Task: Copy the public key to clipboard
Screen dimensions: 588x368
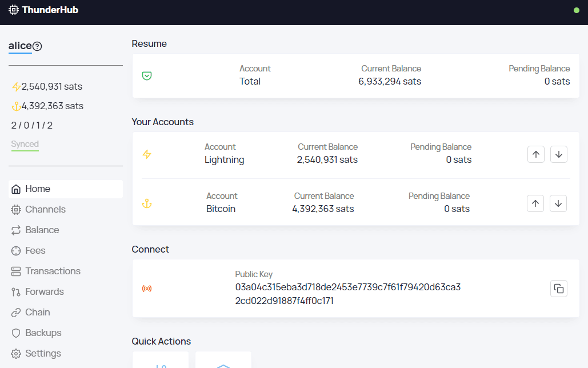Action: pos(558,289)
